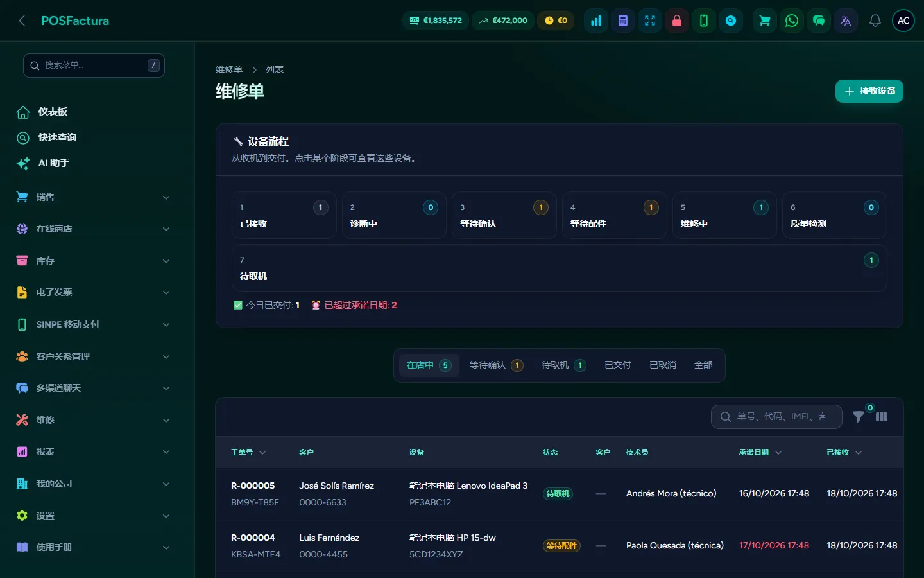Switch to the 已交付 tab

coord(618,365)
